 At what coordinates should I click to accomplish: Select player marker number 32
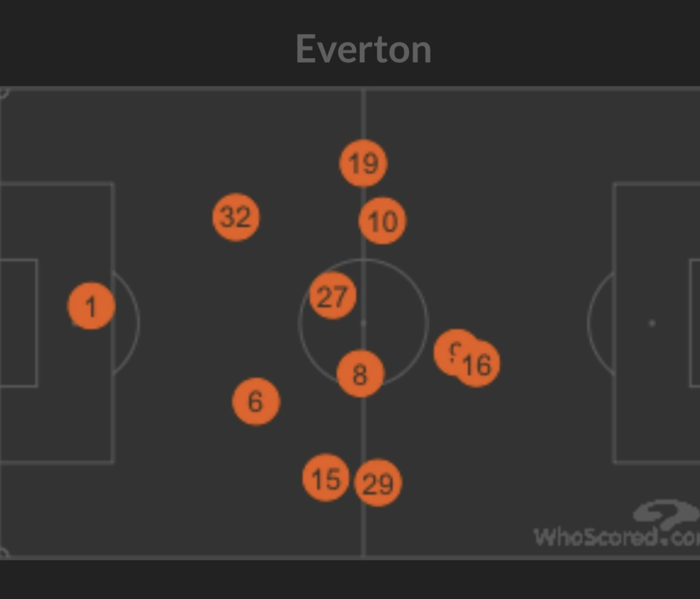click(236, 217)
